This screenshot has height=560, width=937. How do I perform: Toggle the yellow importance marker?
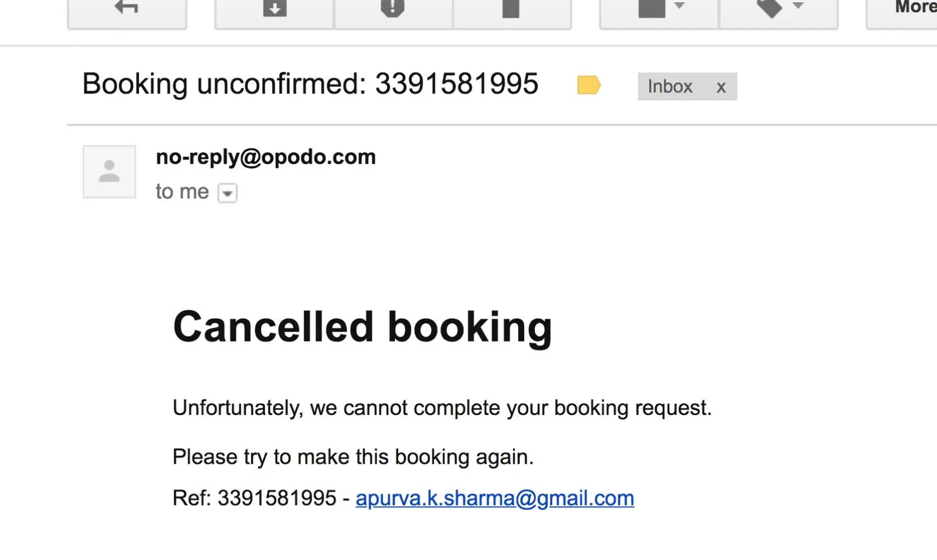(589, 86)
